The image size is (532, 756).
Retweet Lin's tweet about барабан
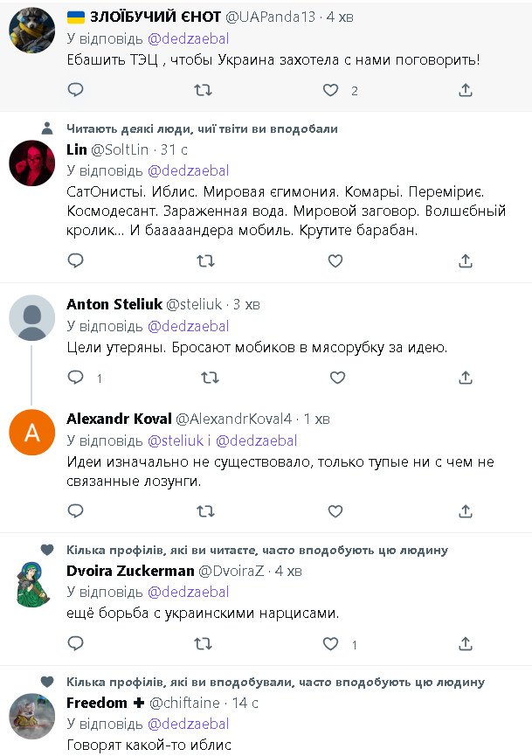point(203,260)
